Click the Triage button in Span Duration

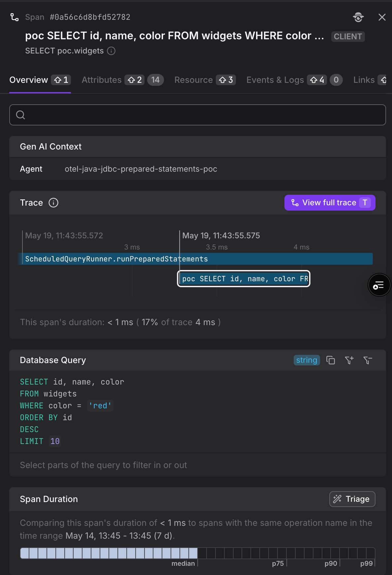(352, 499)
